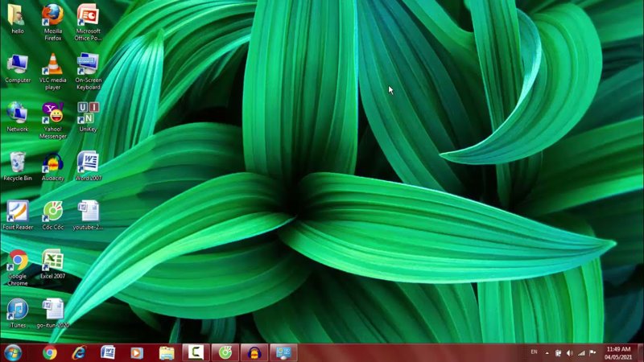This screenshot has width=644, height=362.
Task: Select the Excel 2007 desktop shortcut
Action: 52,264
